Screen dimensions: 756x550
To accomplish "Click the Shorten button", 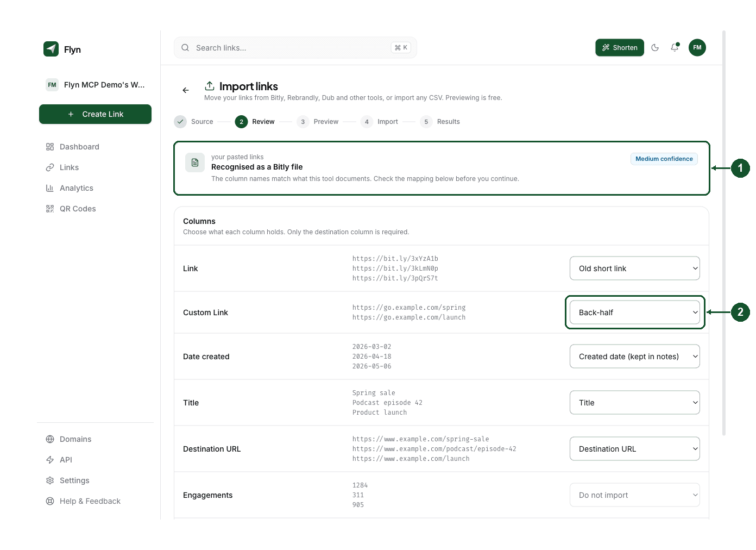I will click(x=620, y=48).
